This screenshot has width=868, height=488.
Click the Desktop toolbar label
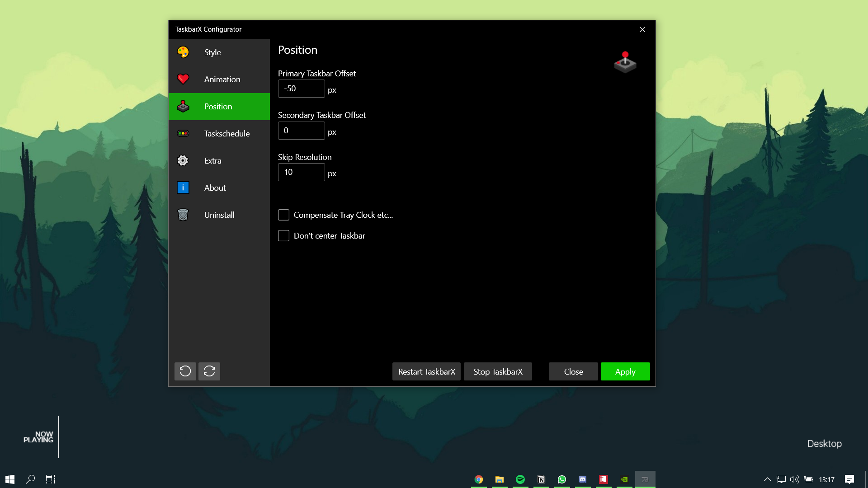[x=825, y=444]
